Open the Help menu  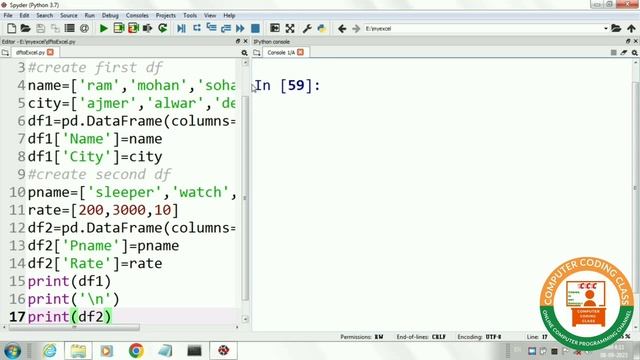pos(229,16)
